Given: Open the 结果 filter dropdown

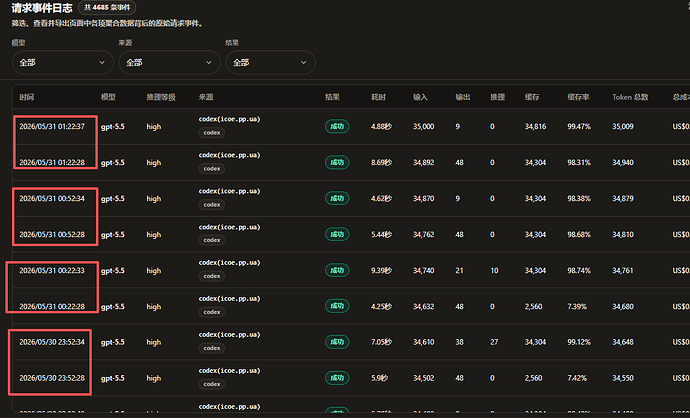Looking at the screenshot, I should (270, 62).
